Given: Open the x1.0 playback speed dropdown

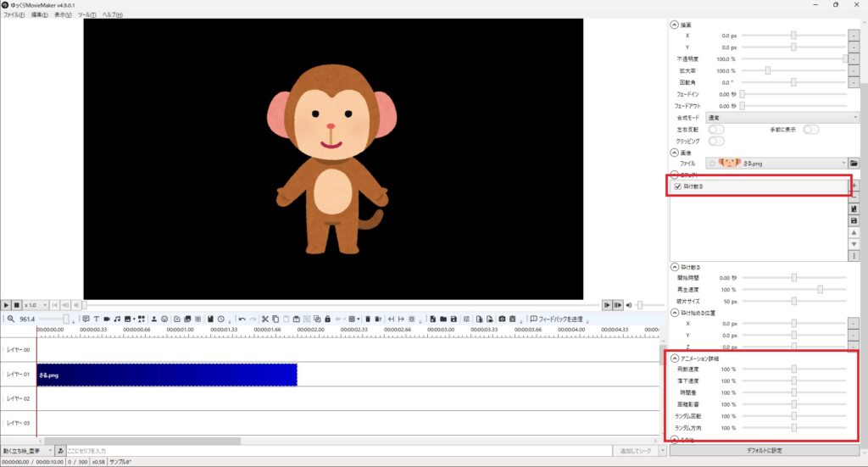Looking at the screenshot, I should click(36, 305).
